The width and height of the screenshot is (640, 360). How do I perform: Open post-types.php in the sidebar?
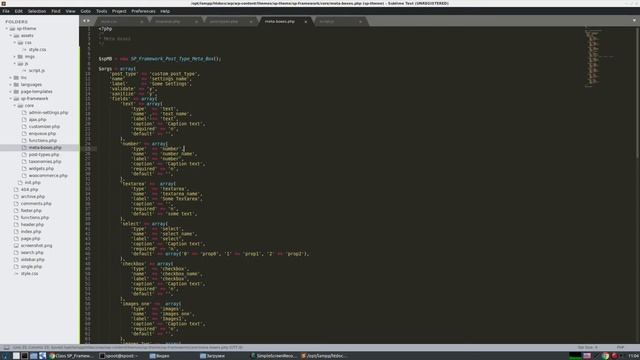click(44, 155)
